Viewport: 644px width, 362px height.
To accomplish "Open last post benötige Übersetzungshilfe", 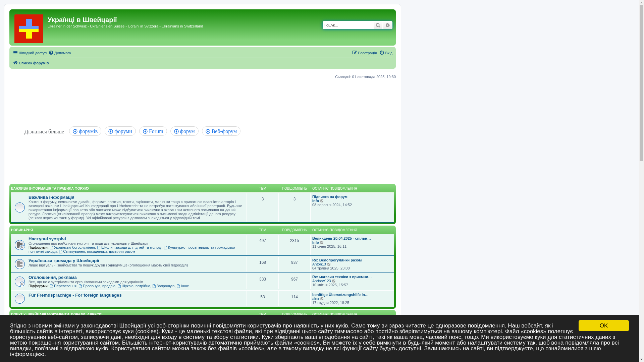I will click(x=340, y=295).
